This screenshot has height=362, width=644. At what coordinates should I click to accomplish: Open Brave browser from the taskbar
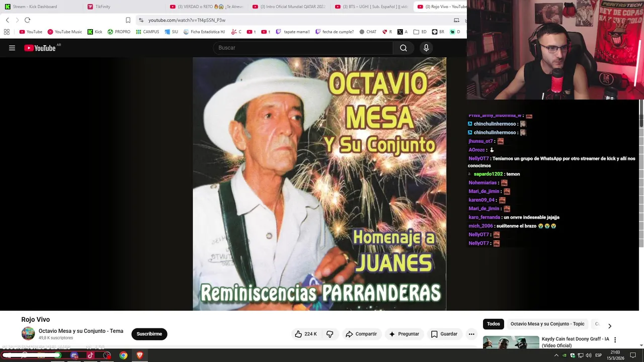click(140, 355)
